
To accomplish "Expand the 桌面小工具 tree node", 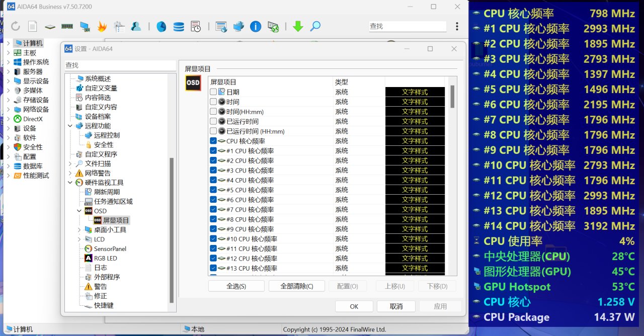I will click(79, 229).
